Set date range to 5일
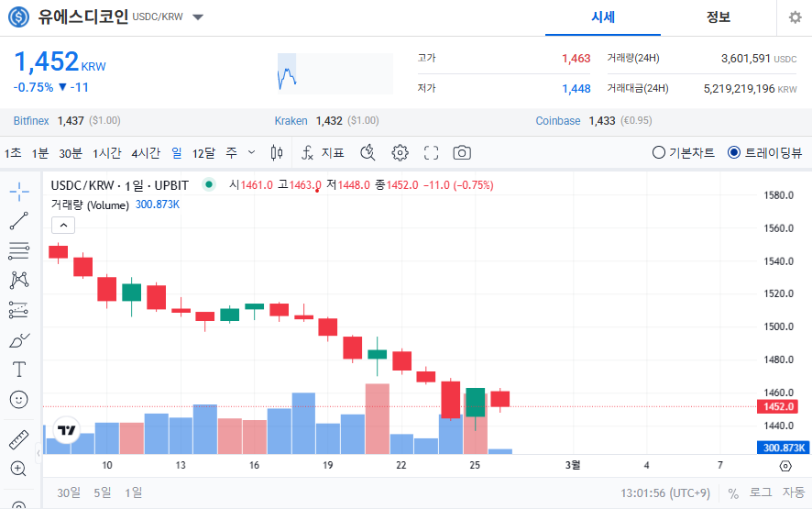This screenshot has width=812, height=509. (103, 492)
